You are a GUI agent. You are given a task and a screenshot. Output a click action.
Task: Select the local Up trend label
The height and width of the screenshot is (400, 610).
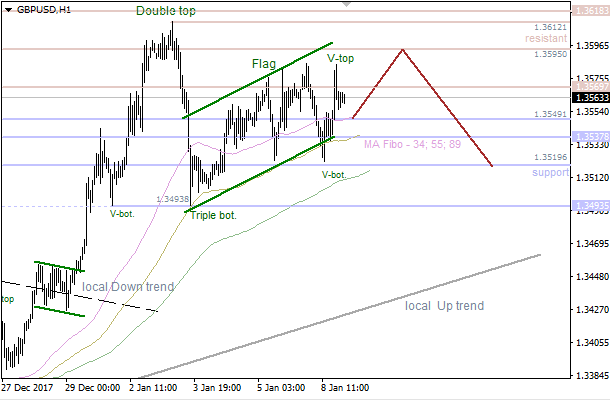[444, 305]
